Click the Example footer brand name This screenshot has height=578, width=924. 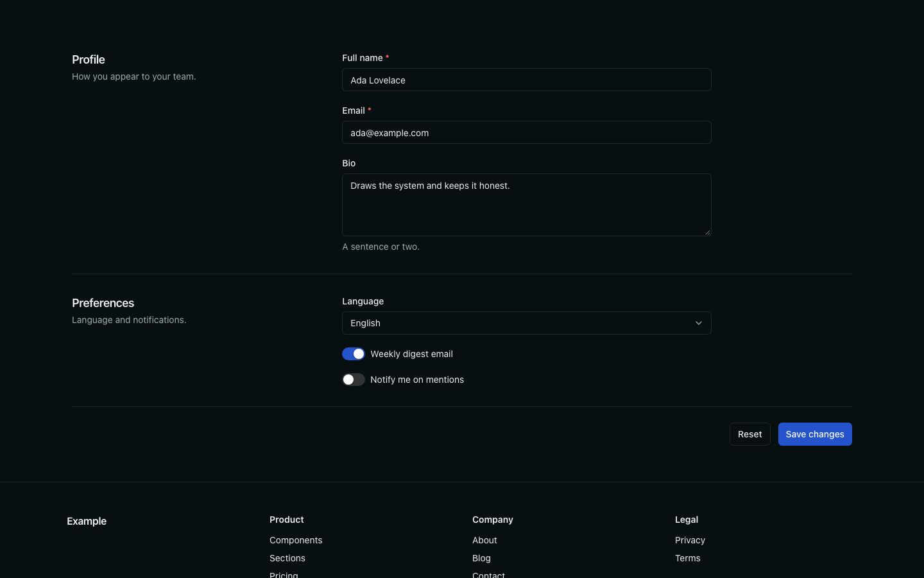click(x=87, y=521)
